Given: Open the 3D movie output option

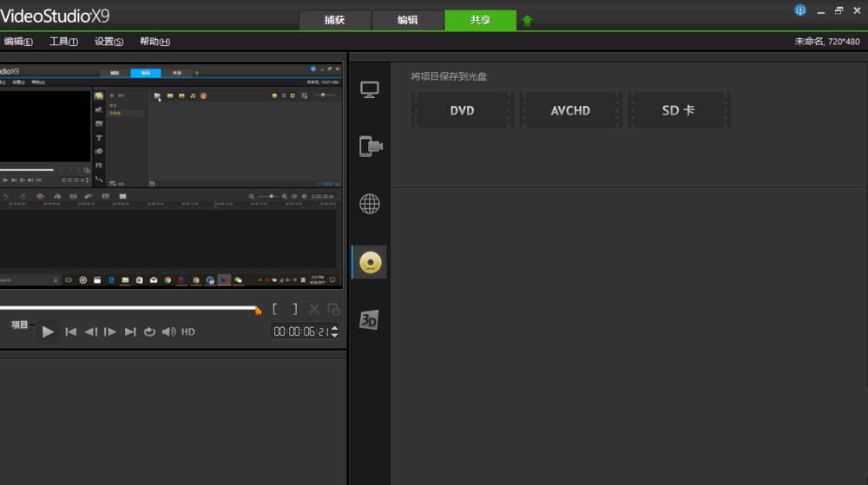Looking at the screenshot, I should tap(370, 320).
